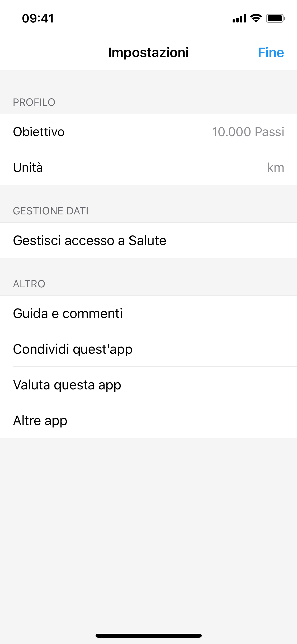Tap the empty gray area below Altre app

[148, 516]
